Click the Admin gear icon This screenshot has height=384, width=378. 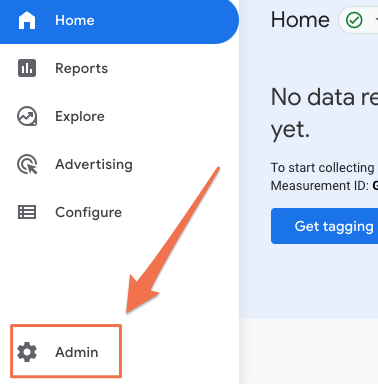(27, 352)
